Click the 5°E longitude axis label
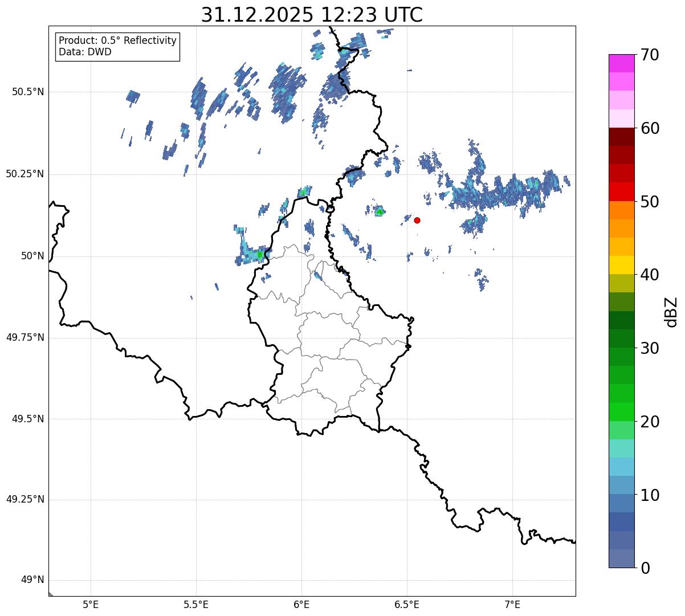The image size is (685, 616). [91, 604]
